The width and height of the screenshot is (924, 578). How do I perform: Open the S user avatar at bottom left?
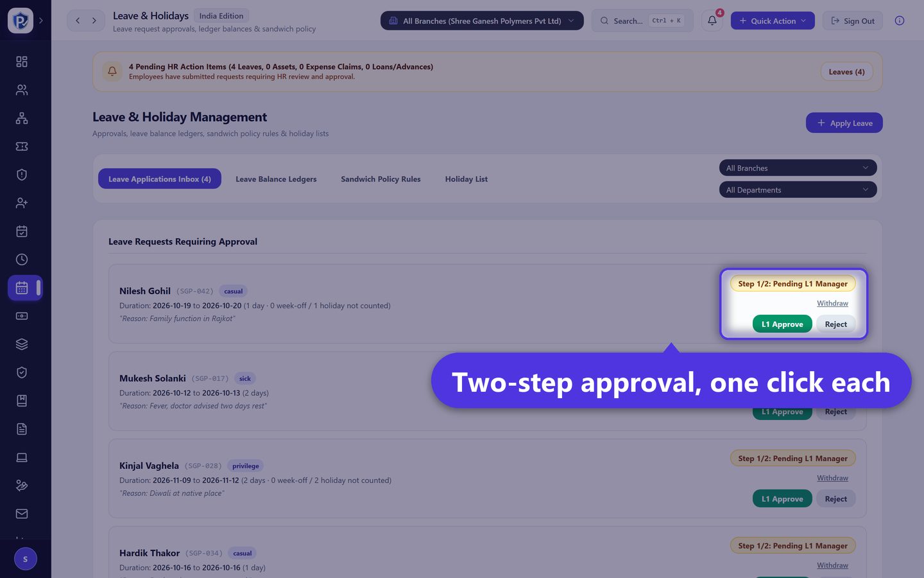(26, 559)
